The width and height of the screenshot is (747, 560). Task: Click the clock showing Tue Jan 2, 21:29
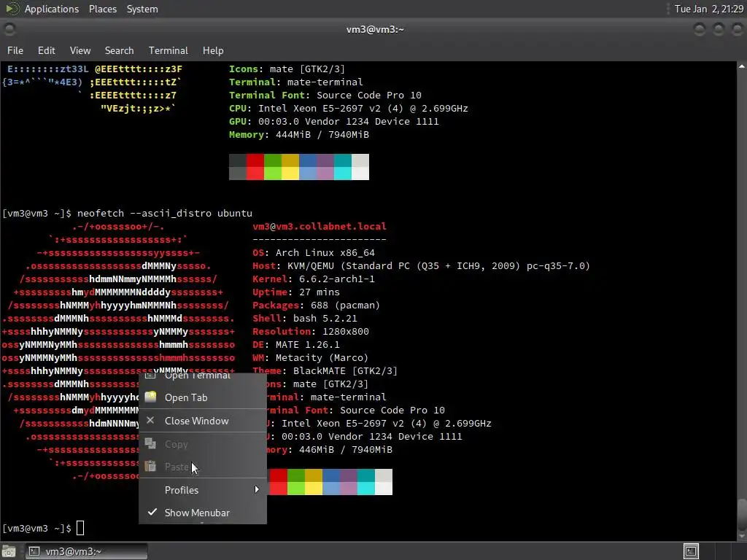tap(708, 9)
